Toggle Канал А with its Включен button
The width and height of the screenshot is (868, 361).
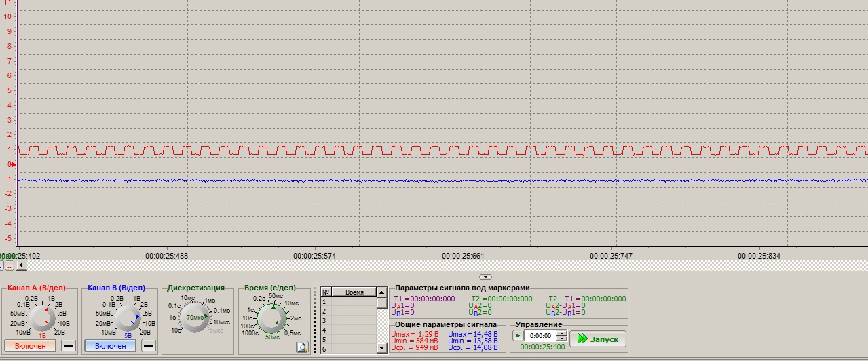point(30,346)
